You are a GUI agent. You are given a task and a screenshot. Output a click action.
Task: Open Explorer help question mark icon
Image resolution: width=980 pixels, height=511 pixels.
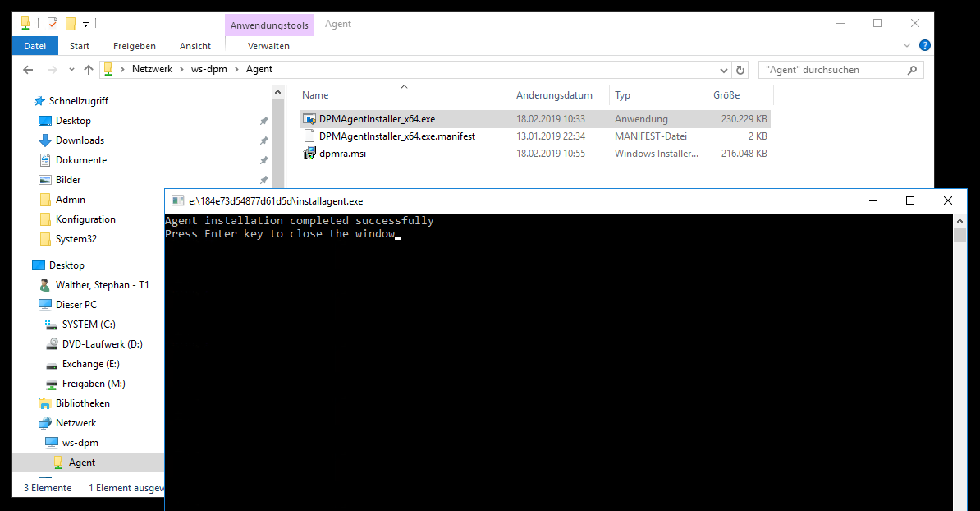(925, 45)
